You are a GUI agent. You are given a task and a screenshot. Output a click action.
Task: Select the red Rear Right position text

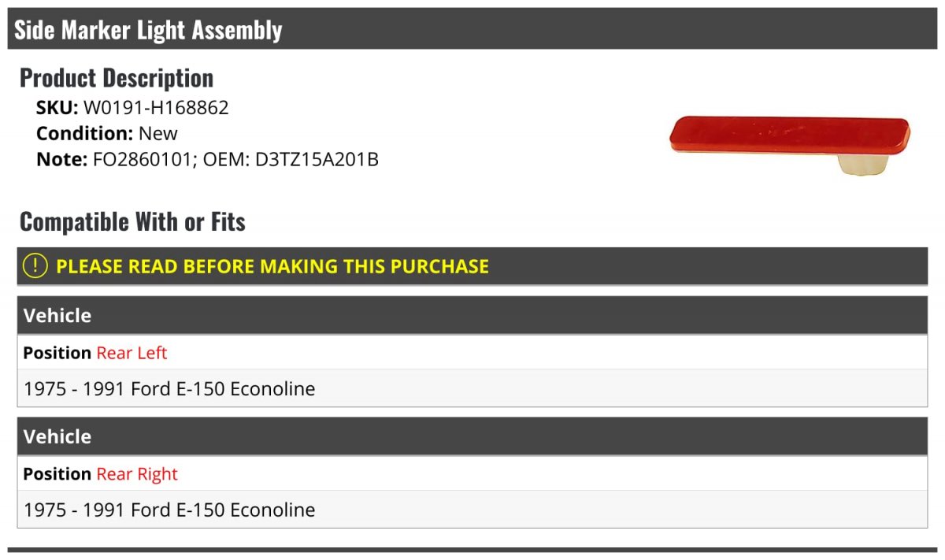tap(137, 474)
